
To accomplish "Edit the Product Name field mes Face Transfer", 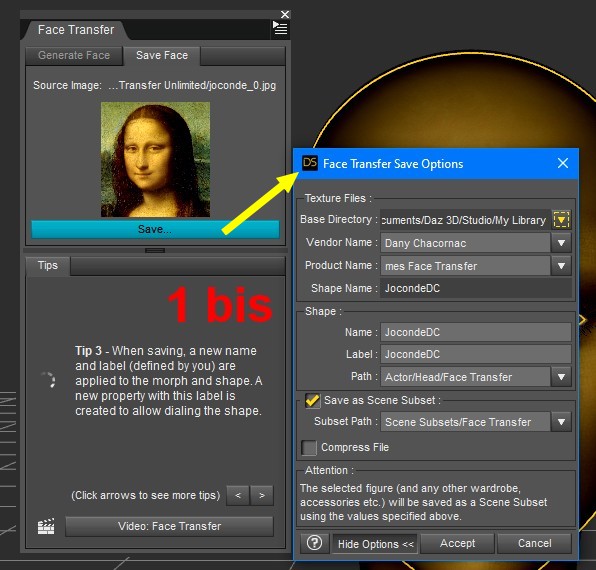I will coord(465,266).
